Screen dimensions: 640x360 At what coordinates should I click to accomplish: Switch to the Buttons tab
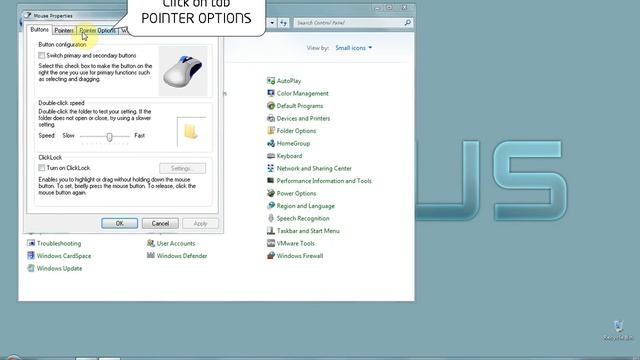40,30
